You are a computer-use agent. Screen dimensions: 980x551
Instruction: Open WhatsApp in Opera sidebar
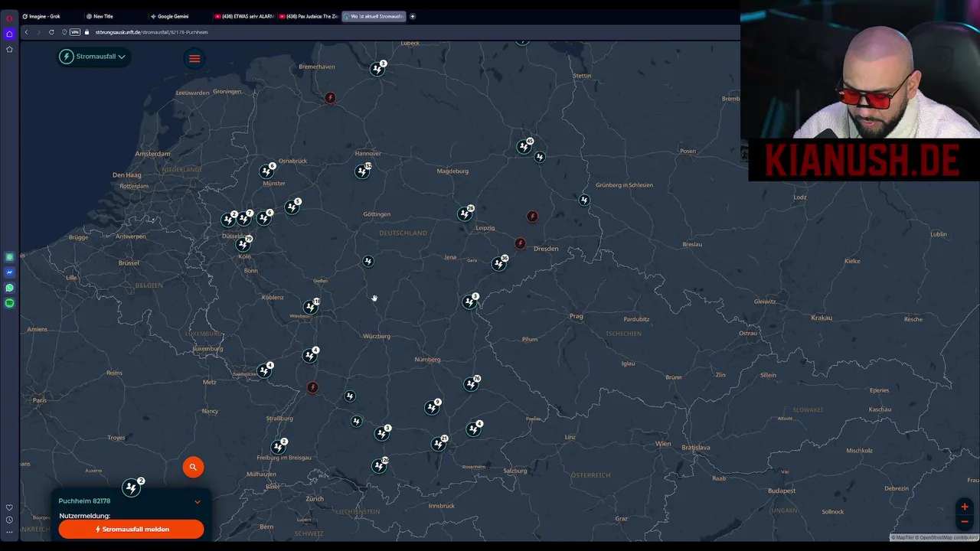[9, 288]
